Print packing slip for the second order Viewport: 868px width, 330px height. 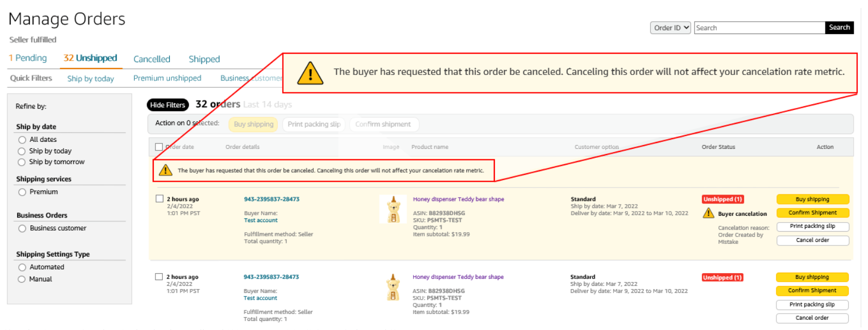tap(812, 304)
